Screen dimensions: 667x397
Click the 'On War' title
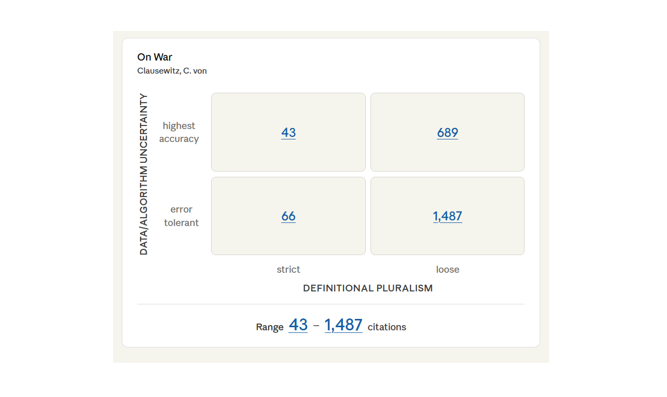154,57
